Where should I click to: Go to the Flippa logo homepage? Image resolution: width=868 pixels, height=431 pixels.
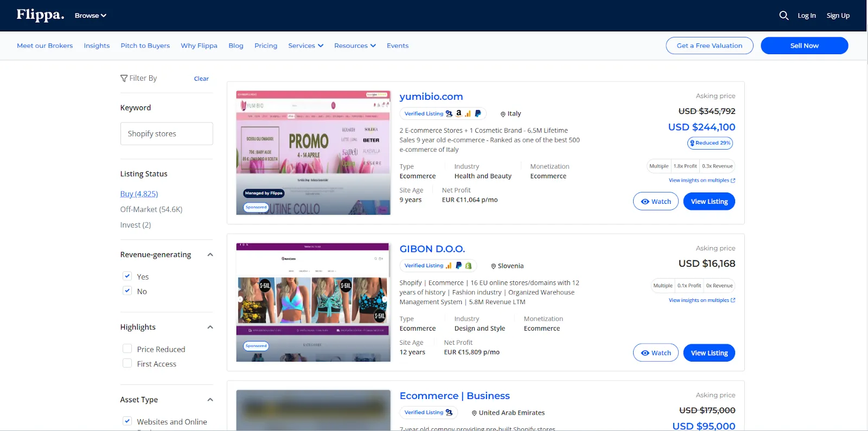[x=40, y=15]
